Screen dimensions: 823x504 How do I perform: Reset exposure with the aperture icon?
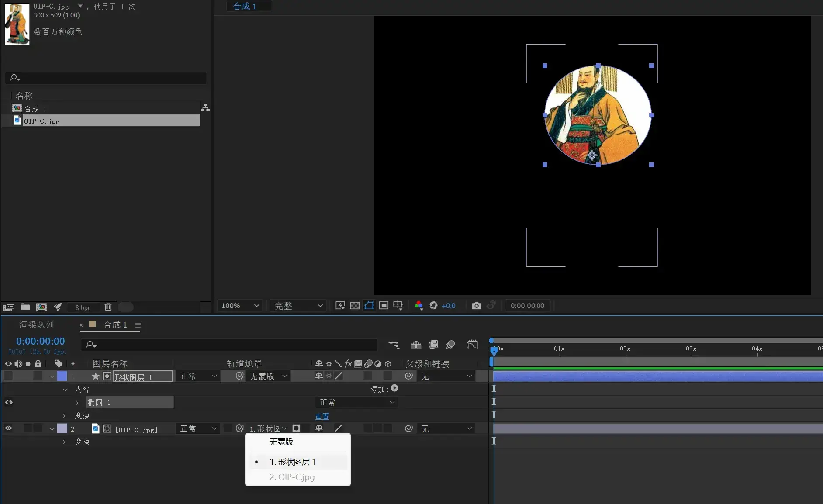(x=433, y=306)
